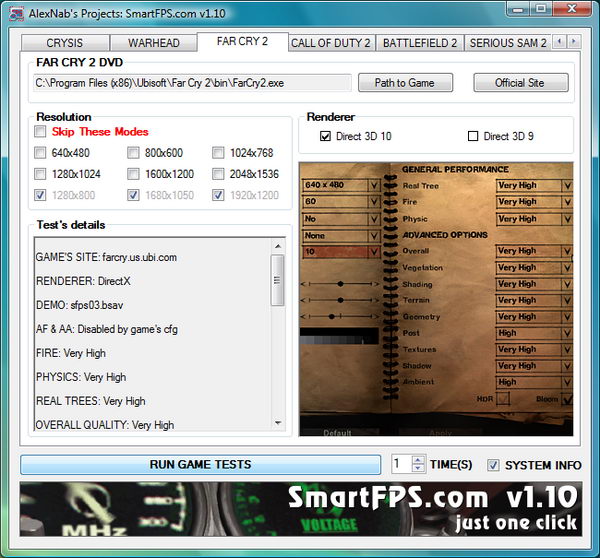
Task: Open the Shadow quality dropdown
Action: [534, 366]
